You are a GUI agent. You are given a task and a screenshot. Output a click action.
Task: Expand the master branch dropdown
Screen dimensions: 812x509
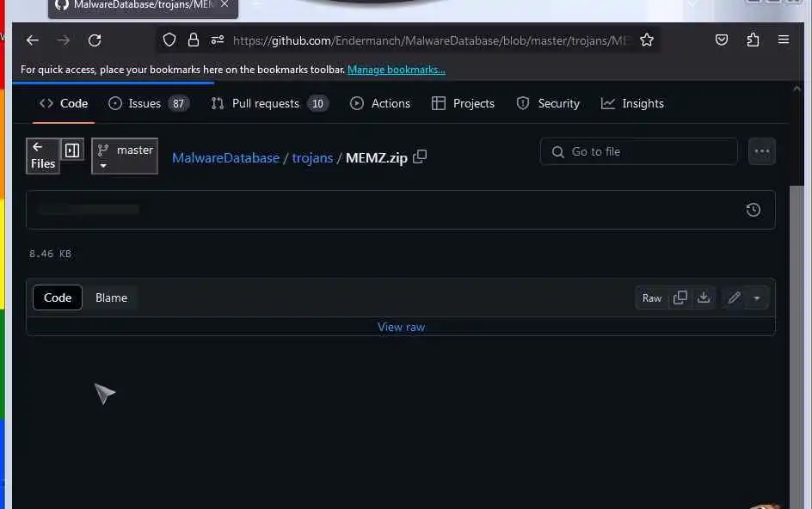coord(125,156)
